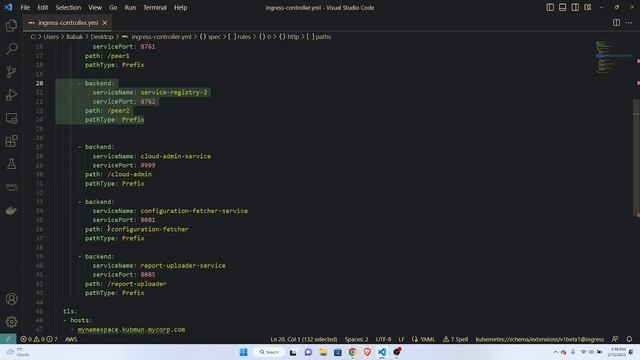
Task: Open the Accounts menu
Action: point(11,299)
